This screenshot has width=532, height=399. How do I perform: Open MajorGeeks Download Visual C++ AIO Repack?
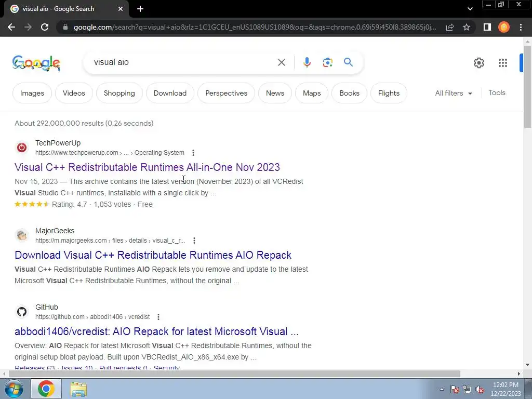point(153,255)
